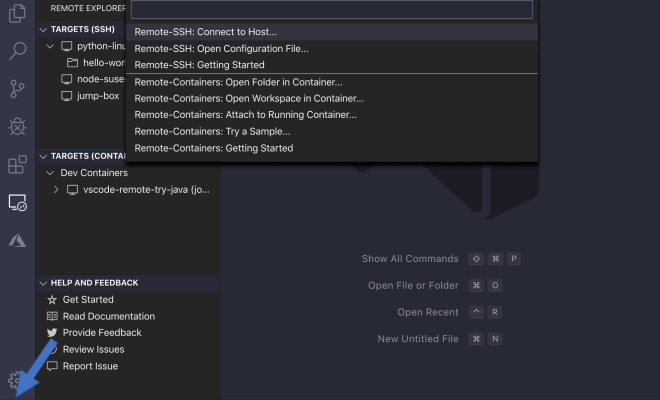Collapse the Dev Containers group
This screenshot has width=660, height=400.
click(x=50, y=173)
